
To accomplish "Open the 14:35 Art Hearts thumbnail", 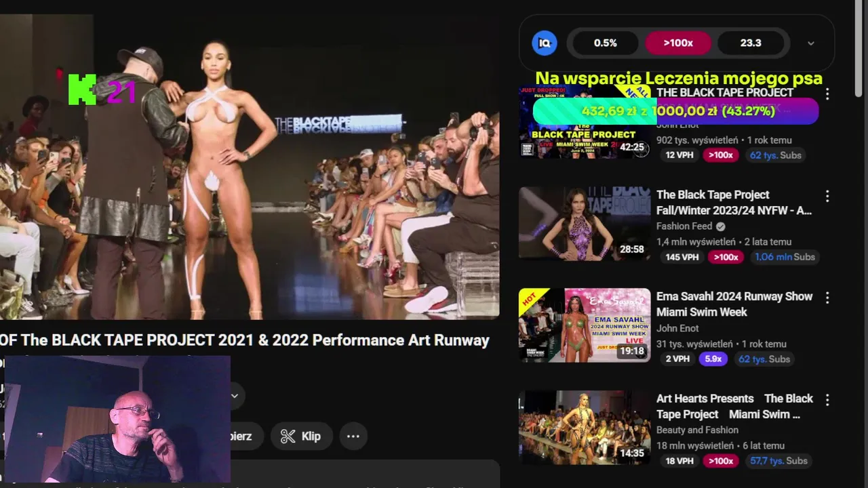I will pyautogui.click(x=585, y=428).
